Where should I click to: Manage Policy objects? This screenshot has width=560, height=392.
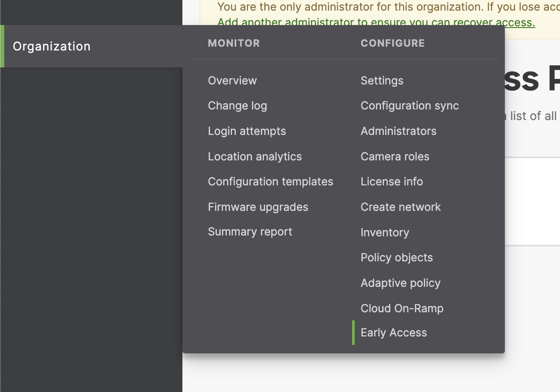coord(397,257)
